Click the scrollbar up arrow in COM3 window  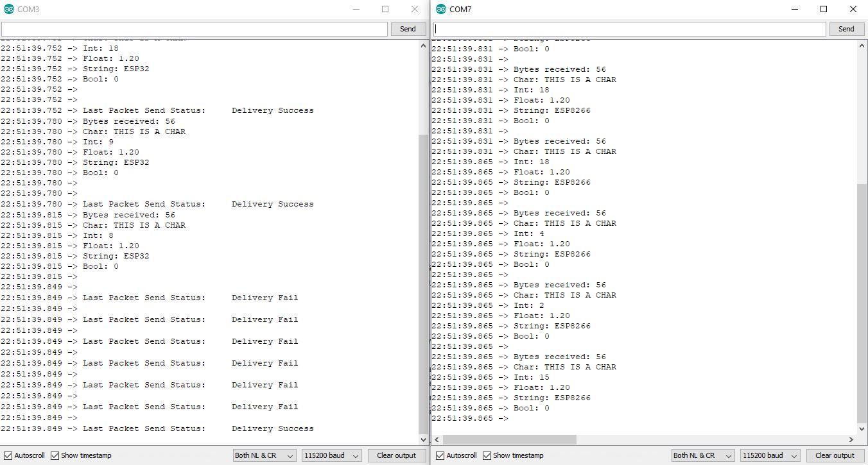tap(423, 45)
